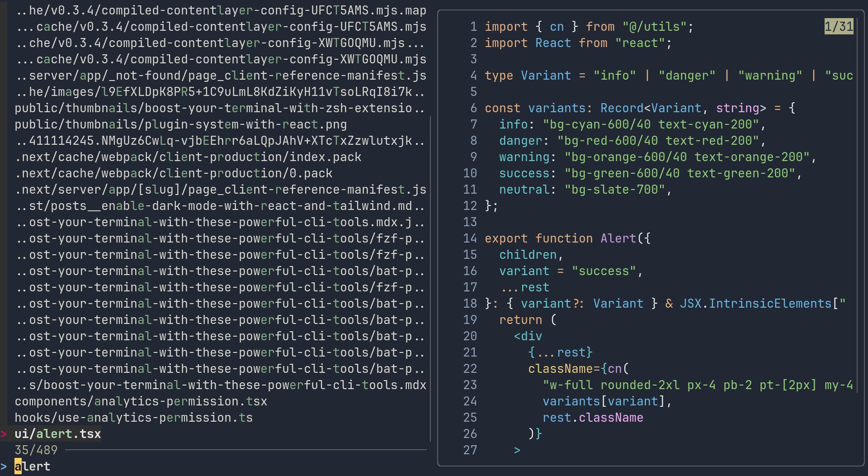The image size is (868, 476).
Task: Click the blue prompt arrow before the query
Action: 4,466
